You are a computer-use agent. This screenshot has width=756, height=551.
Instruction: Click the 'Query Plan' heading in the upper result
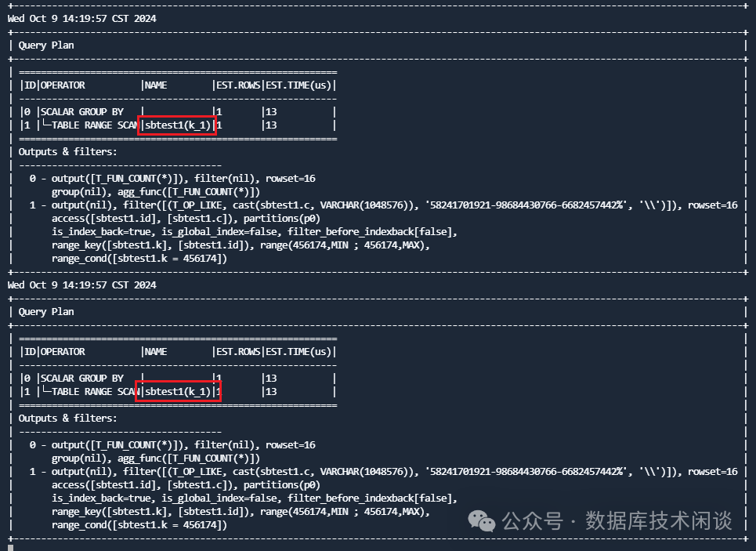point(46,45)
